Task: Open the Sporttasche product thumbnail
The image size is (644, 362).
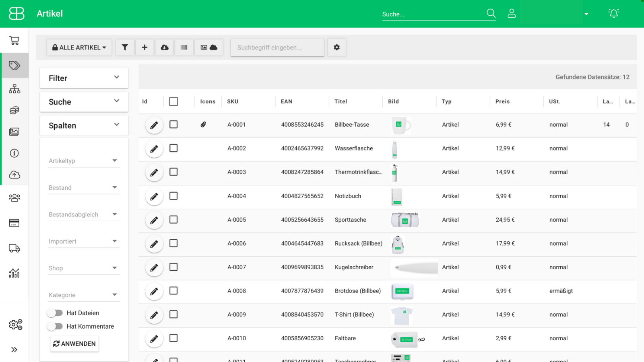Action: pos(405,220)
